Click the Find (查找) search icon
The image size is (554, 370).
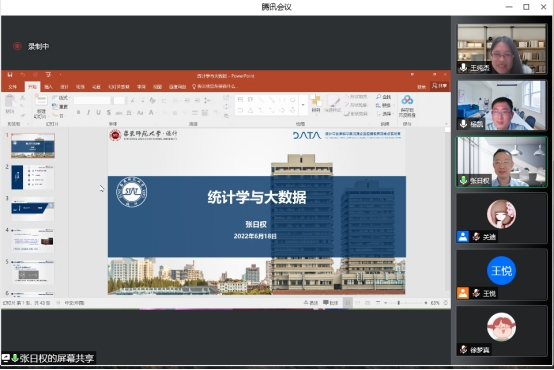[383, 97]
